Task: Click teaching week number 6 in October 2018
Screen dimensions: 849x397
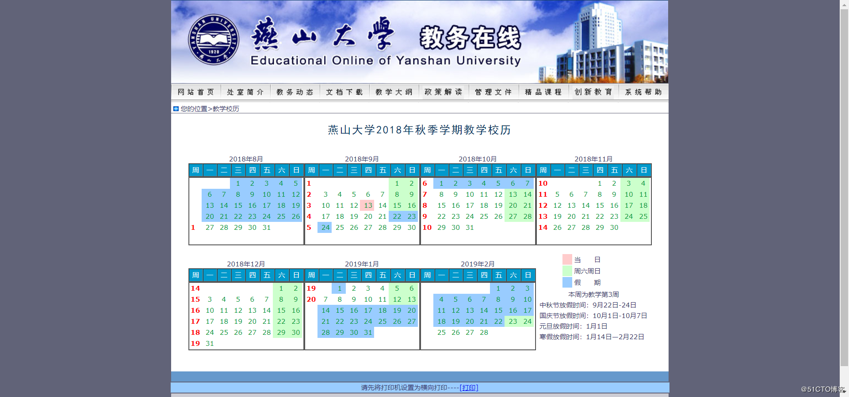Action: [x=425, y=184]
